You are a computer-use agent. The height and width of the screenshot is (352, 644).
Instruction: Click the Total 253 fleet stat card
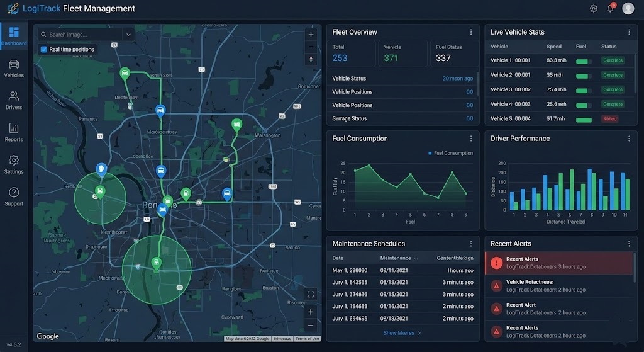pyautogui.click(x=351, y=54)
